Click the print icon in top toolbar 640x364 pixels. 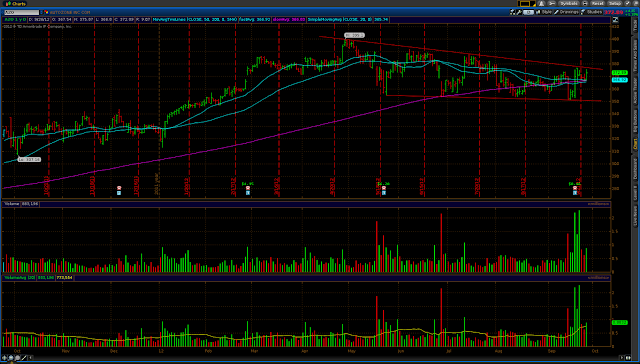pos(585,4)
